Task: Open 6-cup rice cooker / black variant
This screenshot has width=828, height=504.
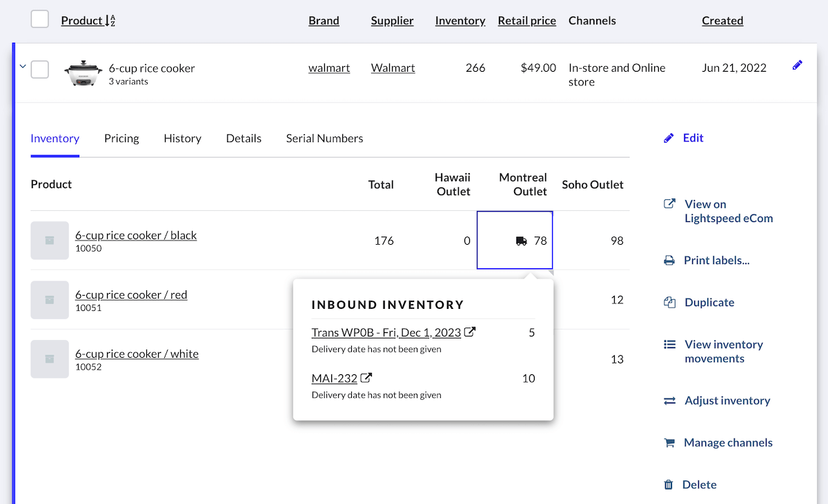Action: [x=136, y=235]
